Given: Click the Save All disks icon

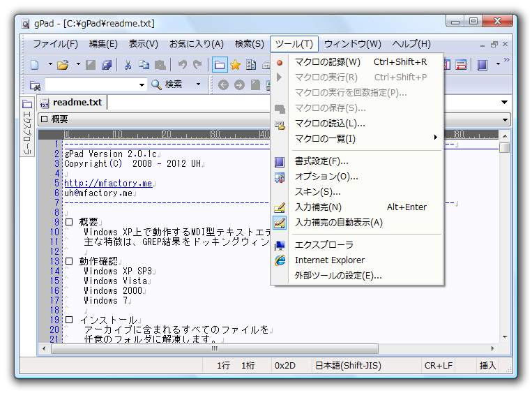Looking at the screenshot, I should coord(107,65).
